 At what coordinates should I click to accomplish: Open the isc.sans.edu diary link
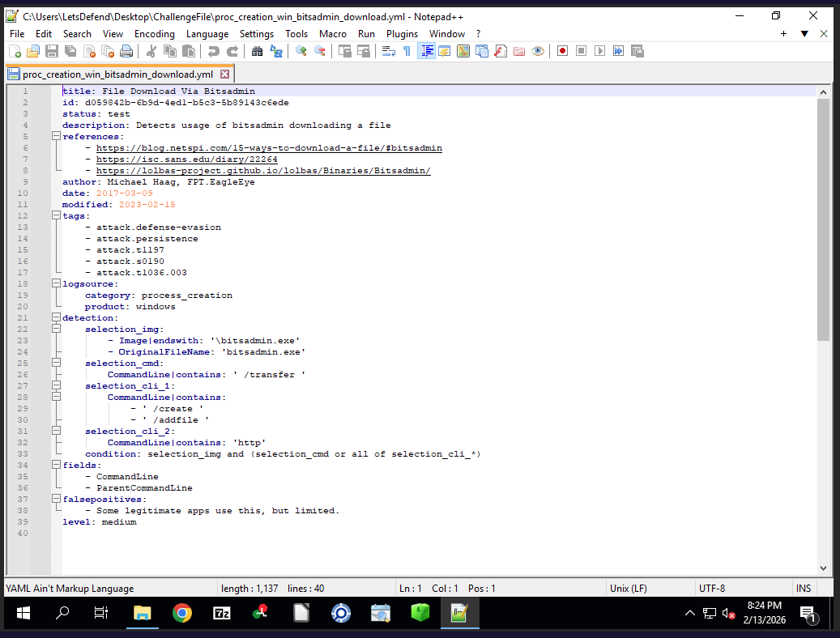[x=186, y=159]
